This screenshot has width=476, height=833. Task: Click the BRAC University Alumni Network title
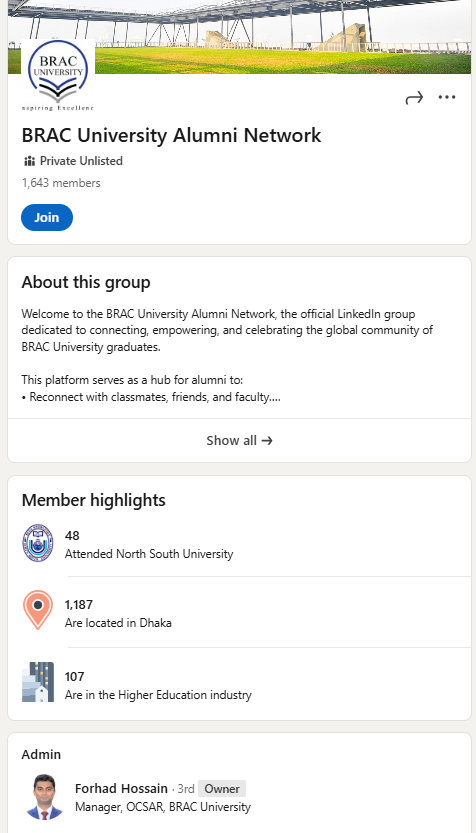[171, 135]
